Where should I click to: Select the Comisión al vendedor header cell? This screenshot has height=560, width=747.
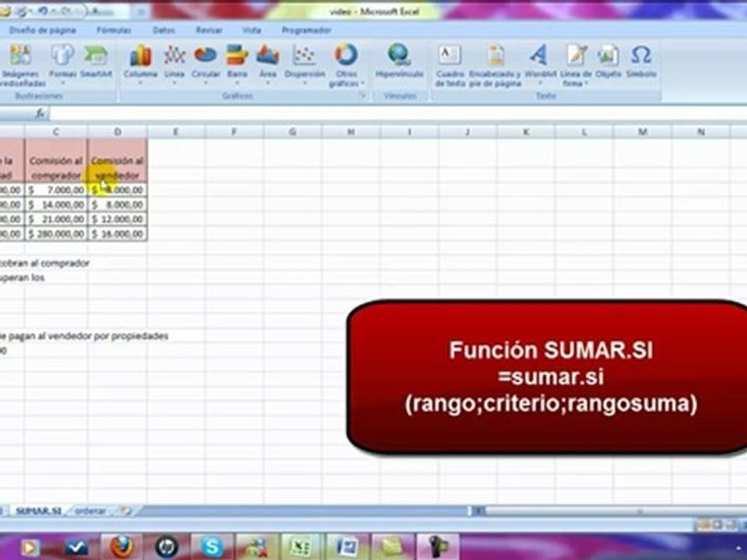point(117,160)
